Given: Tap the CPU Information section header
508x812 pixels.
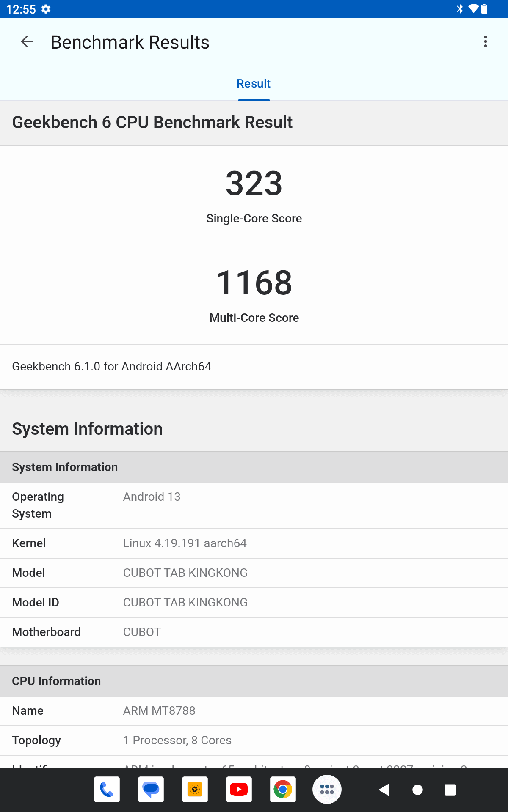Looking at the screenshot, I should (254, 681).
